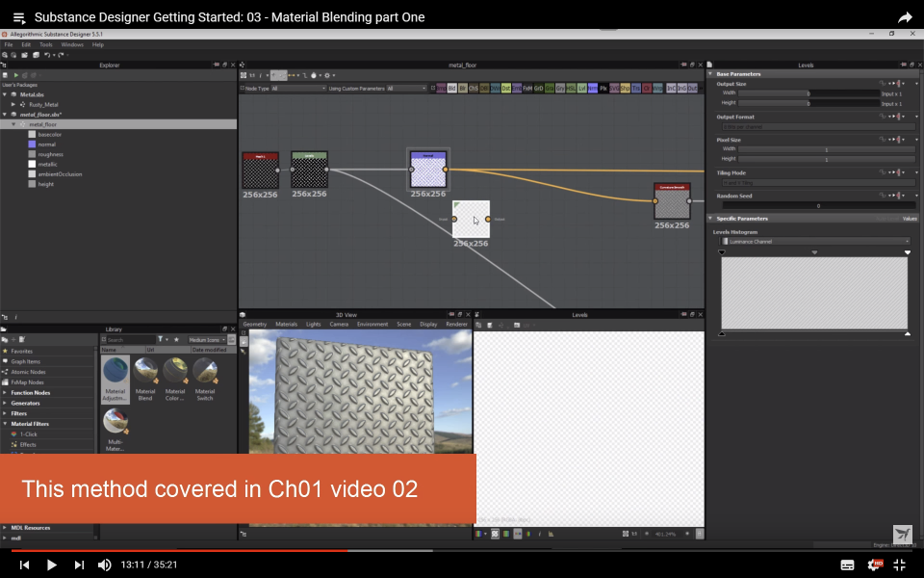Expand the Generators category
The height and width of the screenshot is (578, 924).
[5, 404]
